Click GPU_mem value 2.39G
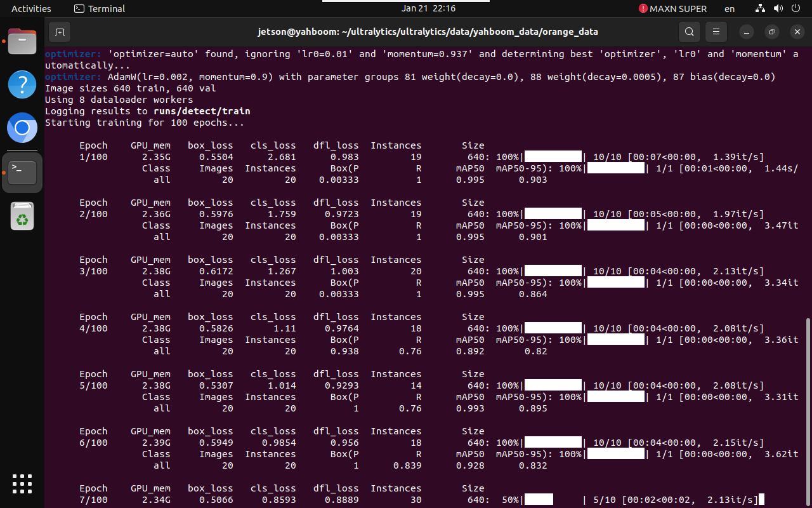 point(156,443)
